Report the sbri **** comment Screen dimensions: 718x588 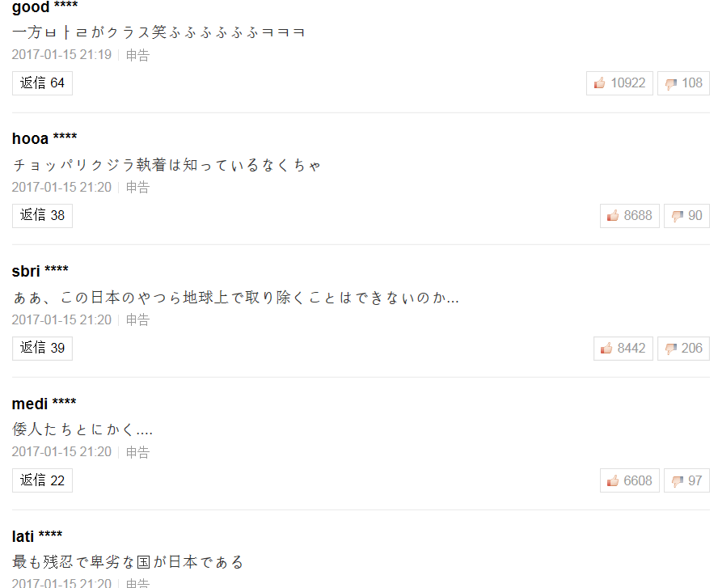[x=137, y=319]
